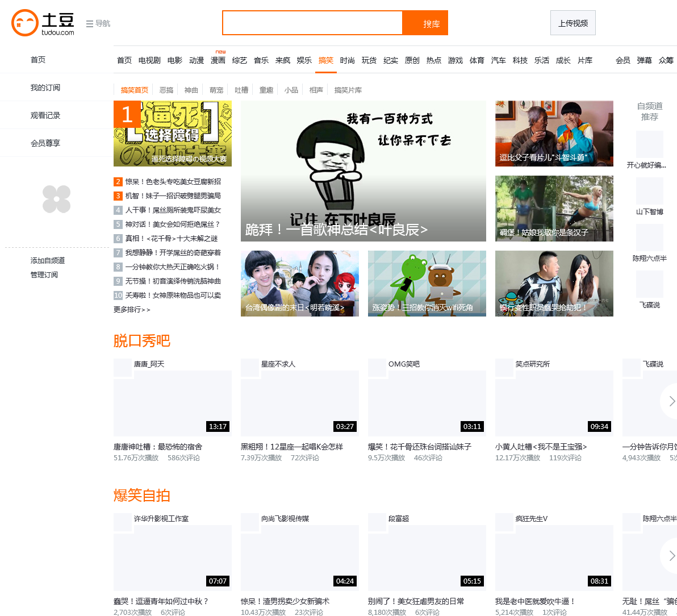Open 唐唐_阿天 channel avatar
Image resolution: width=677 pixels, height=616 pixels.
coord(123,368)
